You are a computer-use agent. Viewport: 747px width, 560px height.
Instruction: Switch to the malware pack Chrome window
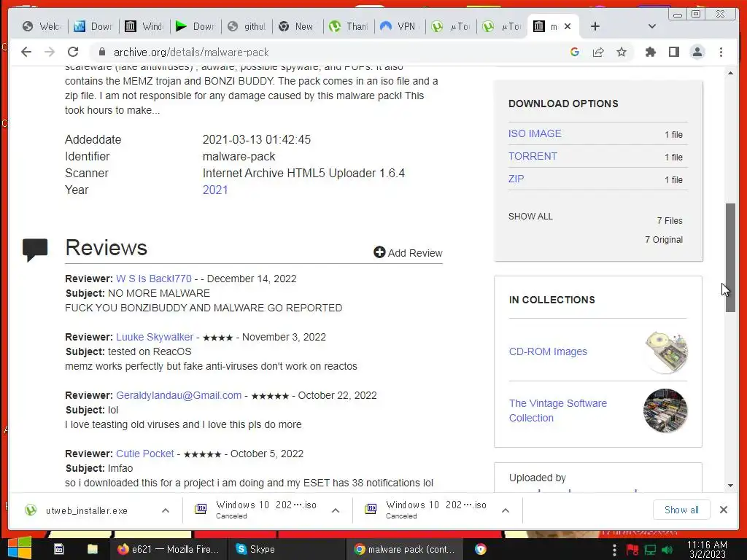pyautogui.click(x=404, y=549)
